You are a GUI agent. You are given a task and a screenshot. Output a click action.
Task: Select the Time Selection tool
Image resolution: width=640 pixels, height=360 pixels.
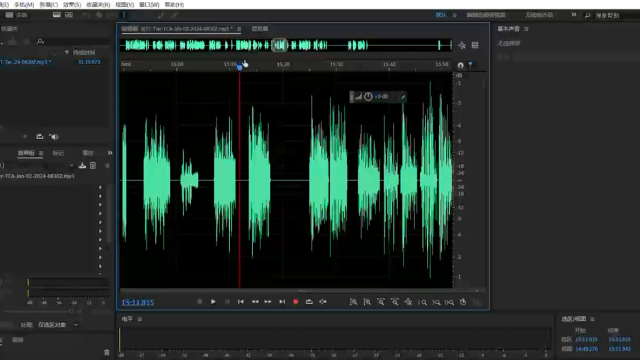(124, 15)
